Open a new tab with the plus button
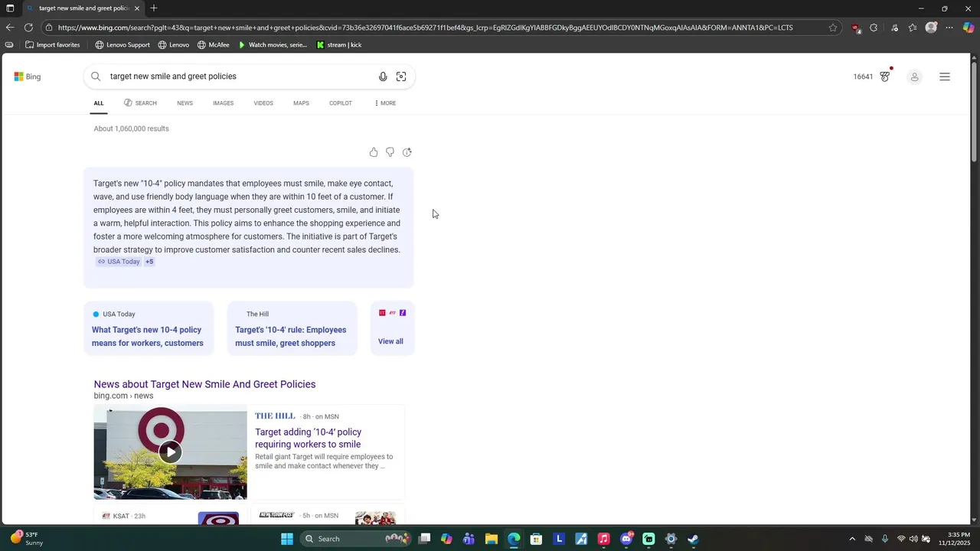The height and width of the screenshot is (551, 980). pos(154,8)
